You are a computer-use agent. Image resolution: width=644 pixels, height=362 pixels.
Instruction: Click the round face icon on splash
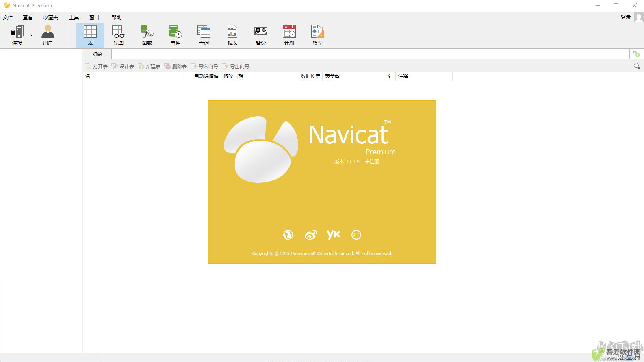coord(356,235)
